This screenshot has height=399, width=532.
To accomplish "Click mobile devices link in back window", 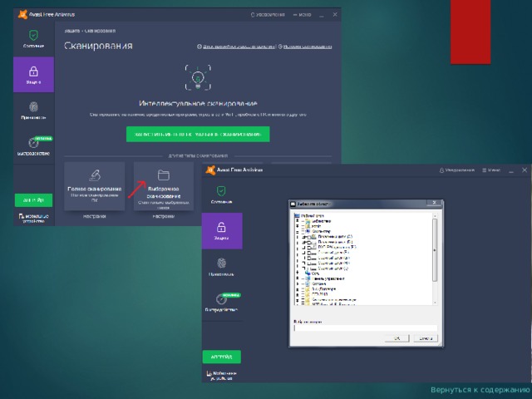I will click(x=33, y=218).
